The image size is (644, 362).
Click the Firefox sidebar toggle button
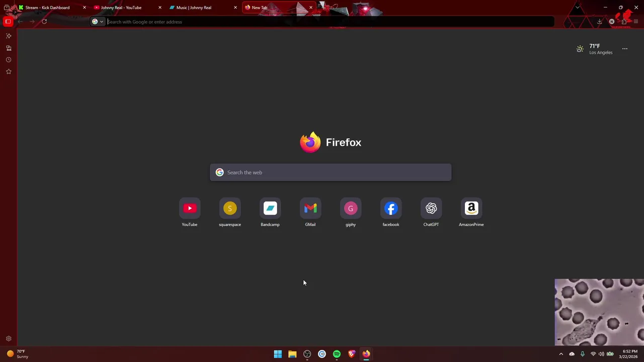click(8, 22)
